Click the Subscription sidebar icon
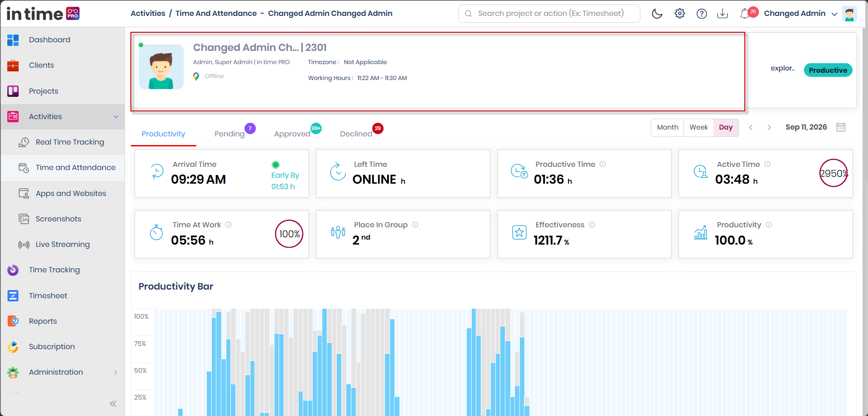Screen dimensions: 868x416 click(x=13, y=347)
